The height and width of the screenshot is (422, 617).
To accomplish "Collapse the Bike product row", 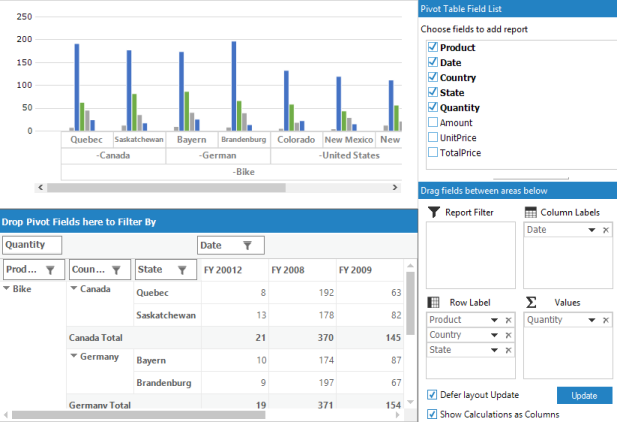I will [6, 288].
